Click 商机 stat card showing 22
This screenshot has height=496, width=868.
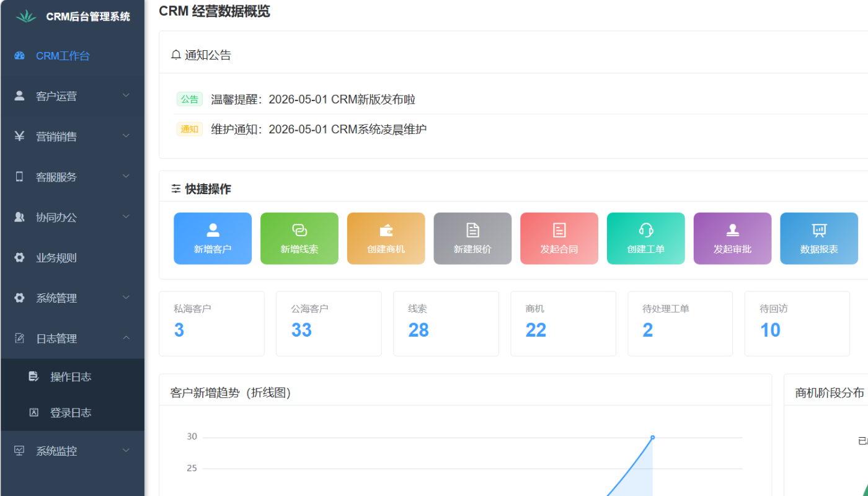coord(563,324)
